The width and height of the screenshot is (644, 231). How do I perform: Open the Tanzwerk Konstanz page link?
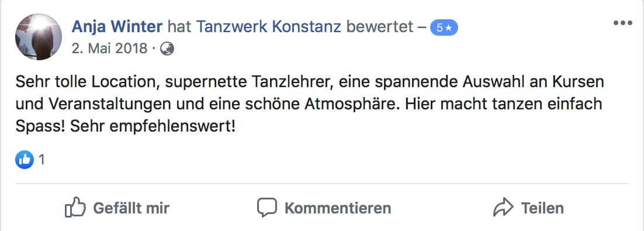coord(269,27)
